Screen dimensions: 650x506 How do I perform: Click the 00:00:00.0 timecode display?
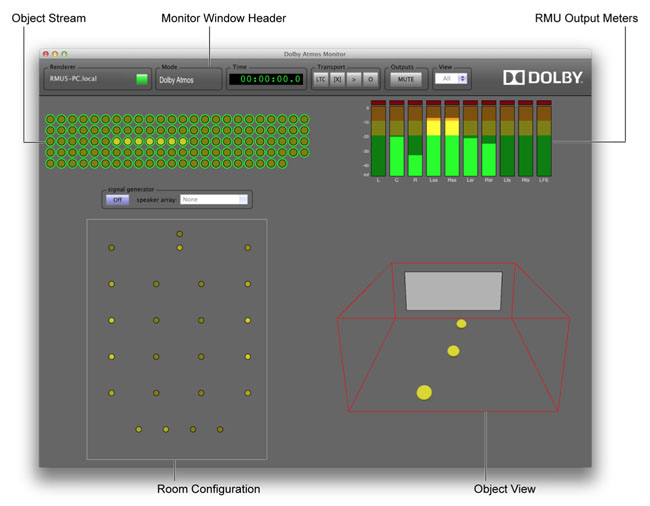tap(267, 79)
